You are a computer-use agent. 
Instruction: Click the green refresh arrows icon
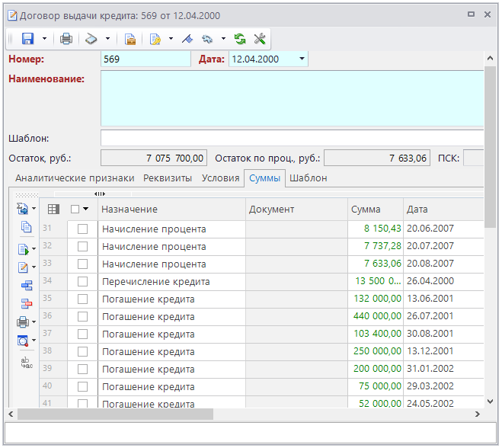pyautogui.click(x=240, y=38)
